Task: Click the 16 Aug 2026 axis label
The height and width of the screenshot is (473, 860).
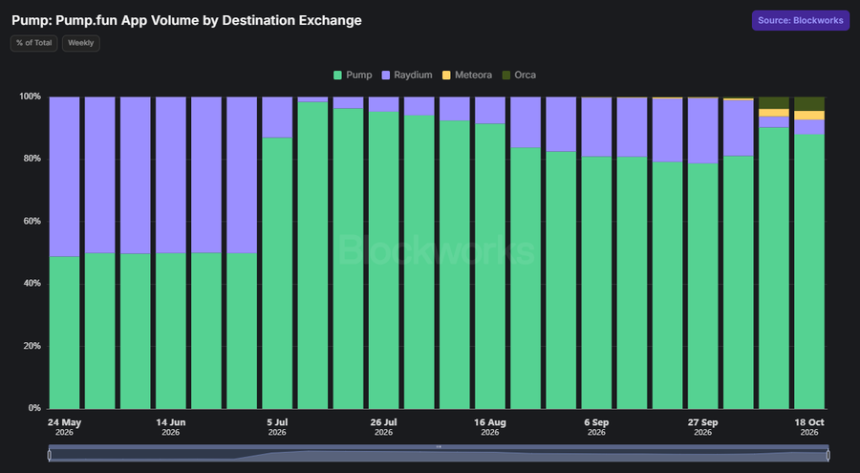Action: [x=490, y=427]
